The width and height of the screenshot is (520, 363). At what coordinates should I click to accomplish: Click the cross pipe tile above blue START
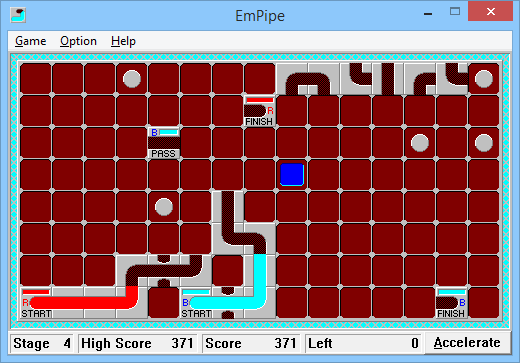click(164, 271)
